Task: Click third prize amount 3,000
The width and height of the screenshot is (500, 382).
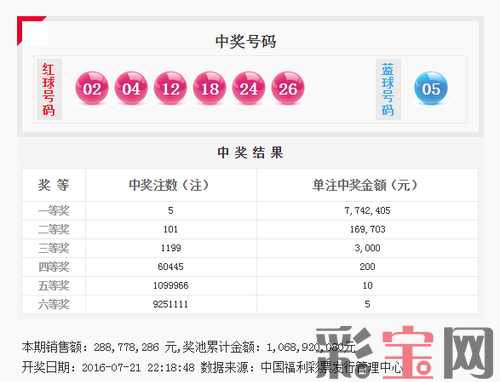Action: tap(367, 248)
